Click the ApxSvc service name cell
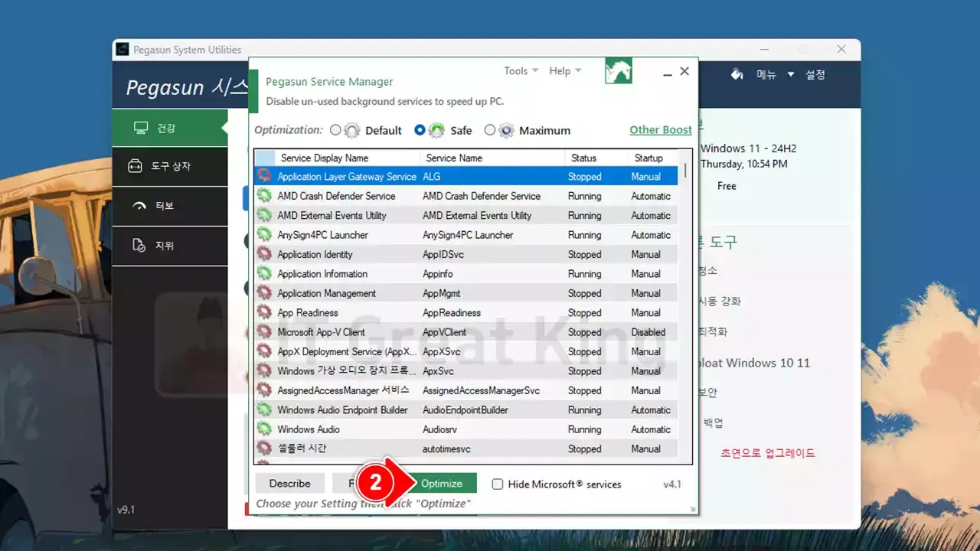This screenshot has height=551, width=980. (x=438, y=371)
